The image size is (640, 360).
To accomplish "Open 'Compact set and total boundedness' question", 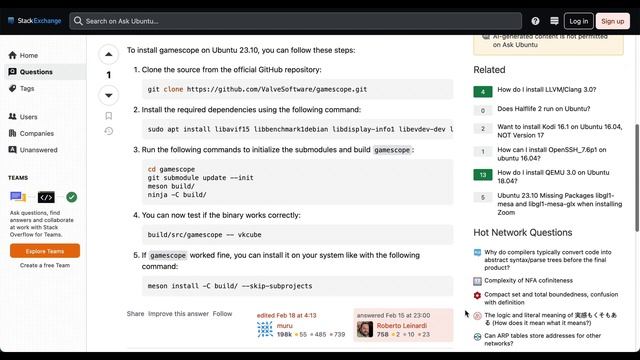I will [x=551, y=298].
